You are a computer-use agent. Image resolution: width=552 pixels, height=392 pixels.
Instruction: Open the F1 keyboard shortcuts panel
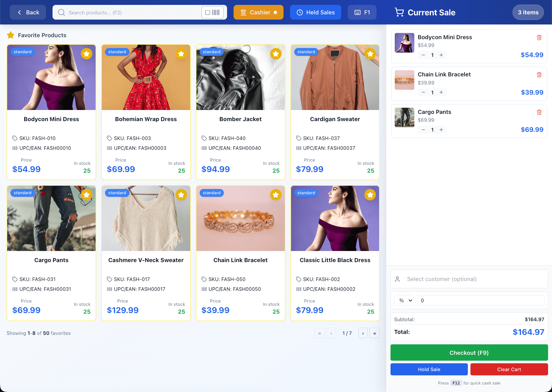tap(362, 12)
